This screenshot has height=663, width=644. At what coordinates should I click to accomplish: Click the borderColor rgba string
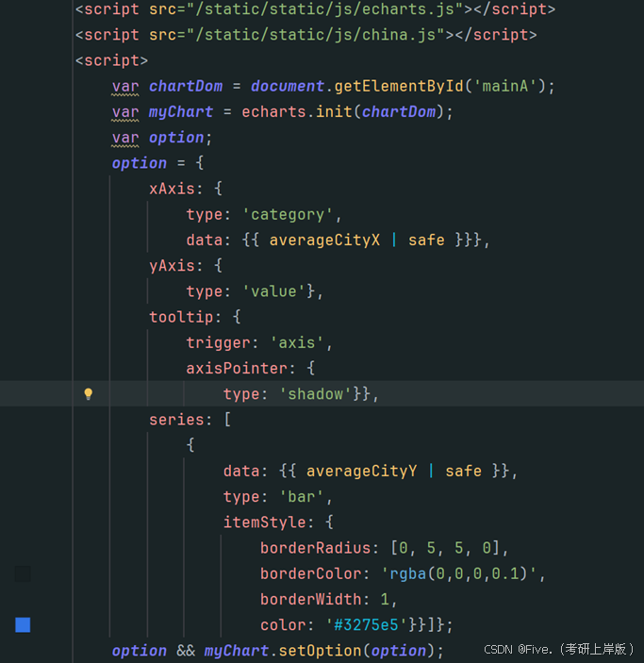point(459,573)
